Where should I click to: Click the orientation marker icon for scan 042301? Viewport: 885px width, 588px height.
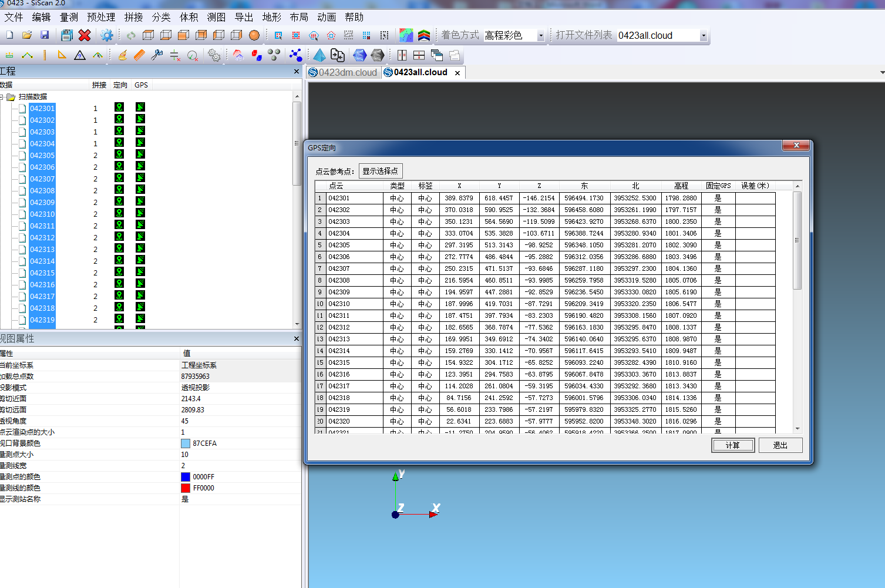click(119, 107)
